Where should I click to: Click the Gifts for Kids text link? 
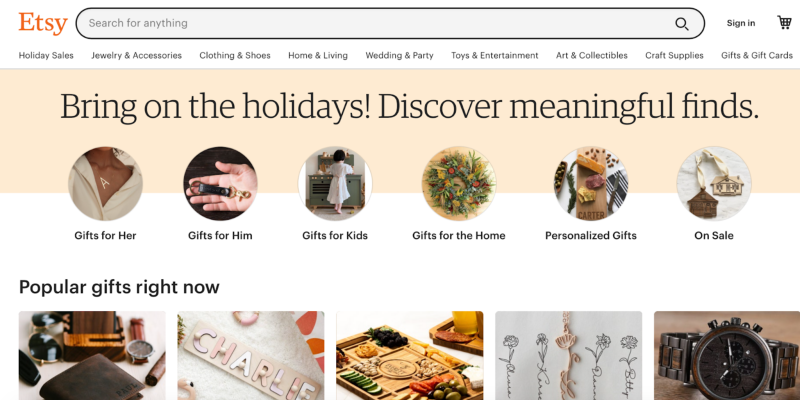tap(335, 236)
